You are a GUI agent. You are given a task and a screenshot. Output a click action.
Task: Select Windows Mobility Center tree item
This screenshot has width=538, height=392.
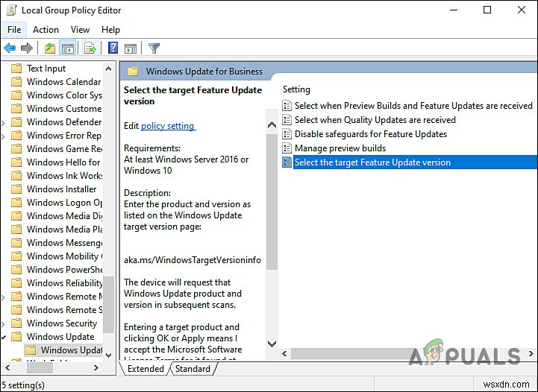(x=64, y=256)
